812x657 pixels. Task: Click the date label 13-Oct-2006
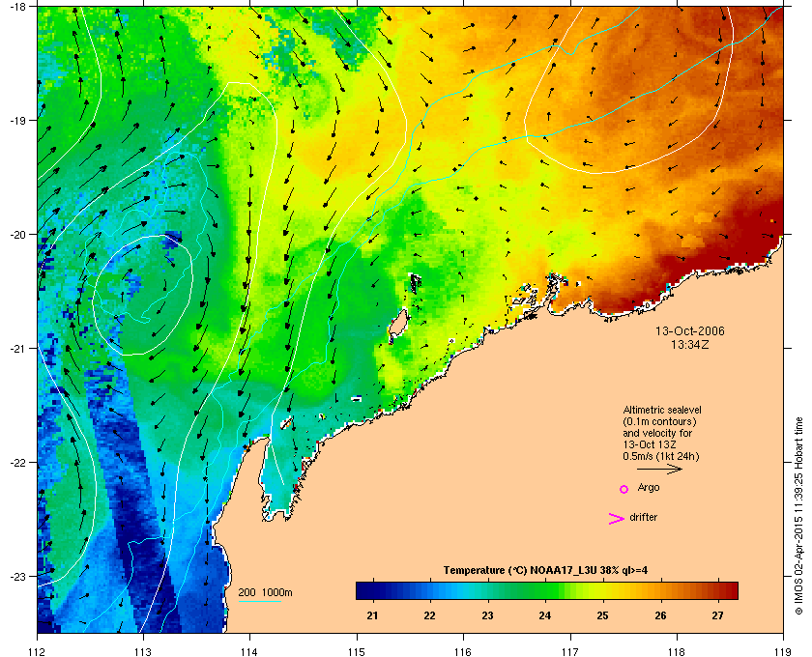(690, 330)
